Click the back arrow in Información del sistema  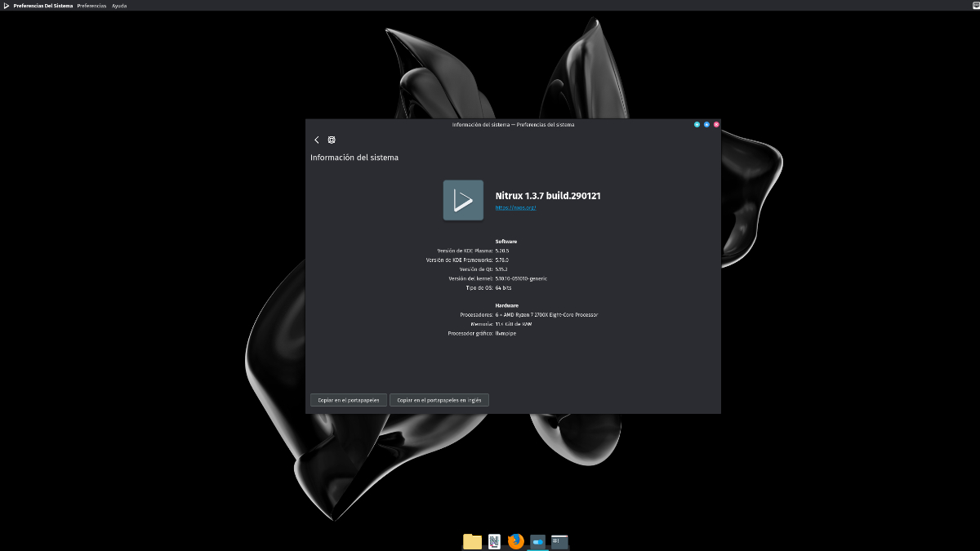click(317, 140)
